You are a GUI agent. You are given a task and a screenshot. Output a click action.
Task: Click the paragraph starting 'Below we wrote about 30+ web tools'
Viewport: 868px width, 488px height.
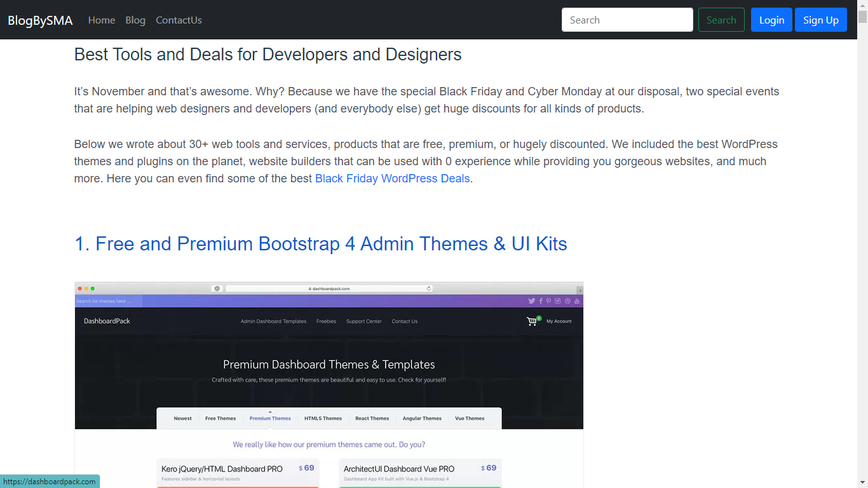tap(427, 161)
